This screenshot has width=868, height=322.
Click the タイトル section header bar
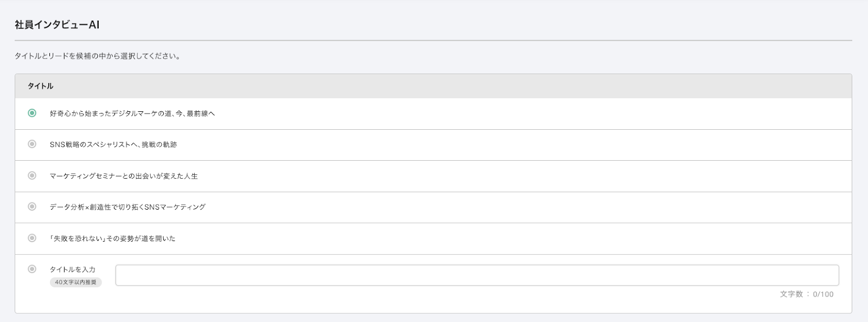(x=433, y=86)
